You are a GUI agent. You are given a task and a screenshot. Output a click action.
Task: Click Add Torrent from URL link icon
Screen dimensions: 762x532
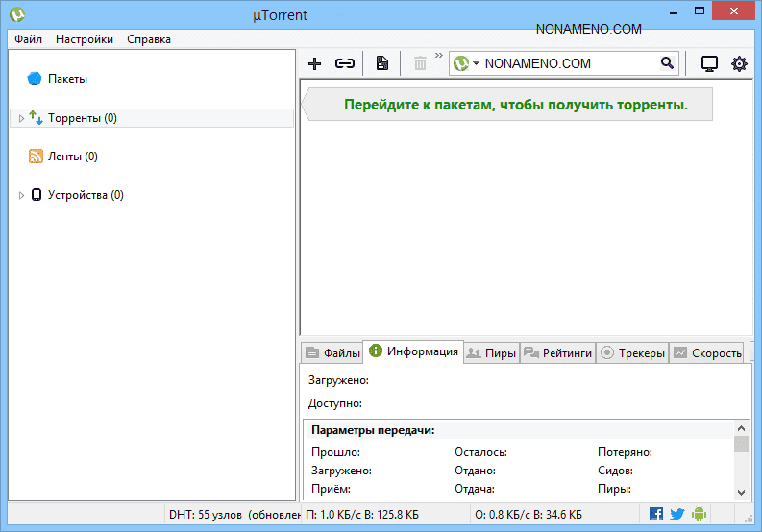(x=344, y=63)
